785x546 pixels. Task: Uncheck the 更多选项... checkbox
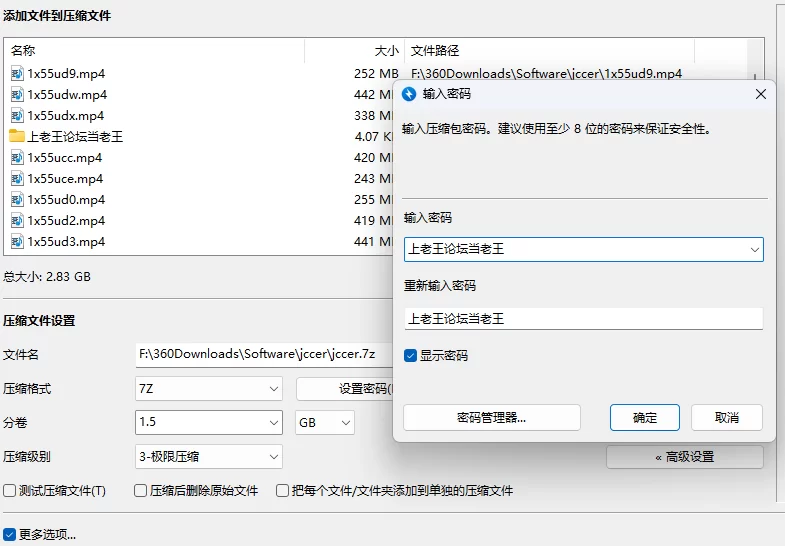click(10, 534)
